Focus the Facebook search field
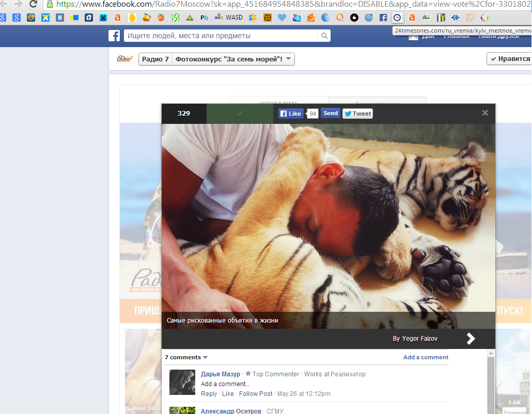This screenshot has width=532, height=414. coord(221,36)
